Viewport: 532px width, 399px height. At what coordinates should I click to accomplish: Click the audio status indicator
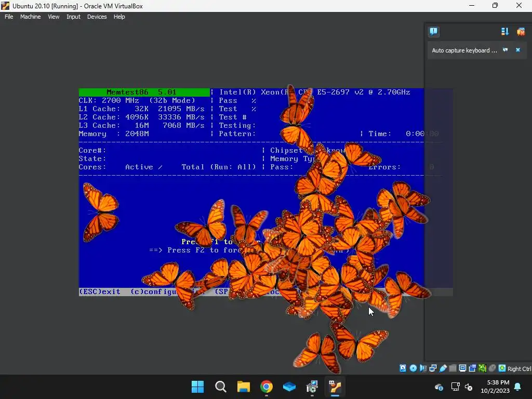point(423,368)
